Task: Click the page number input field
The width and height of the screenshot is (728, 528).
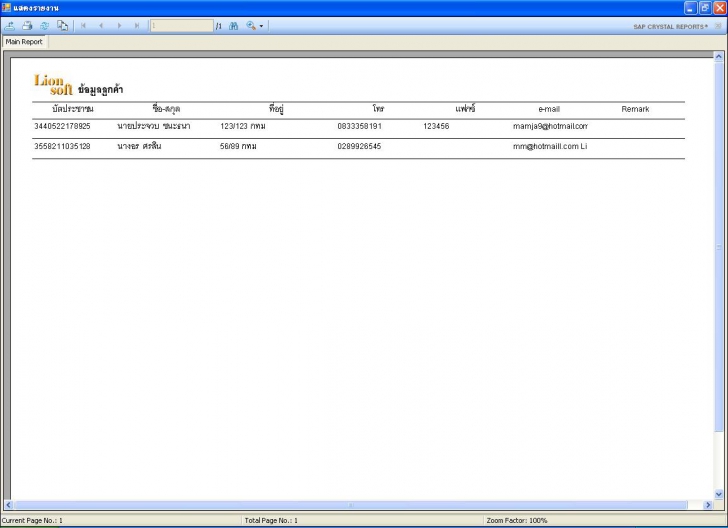Action: [x=182, y=26]
